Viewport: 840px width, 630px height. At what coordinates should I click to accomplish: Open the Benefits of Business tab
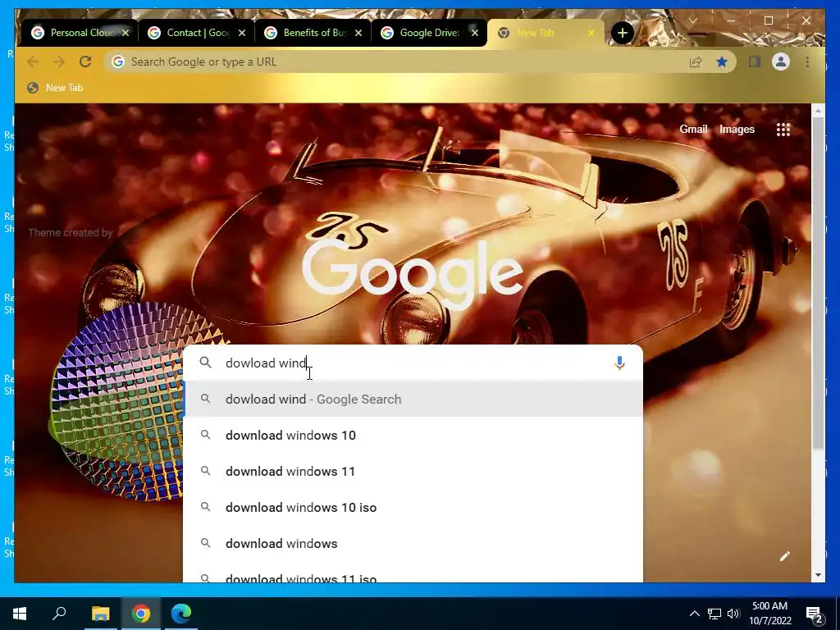pyautogui.click(x=313, y=33)
